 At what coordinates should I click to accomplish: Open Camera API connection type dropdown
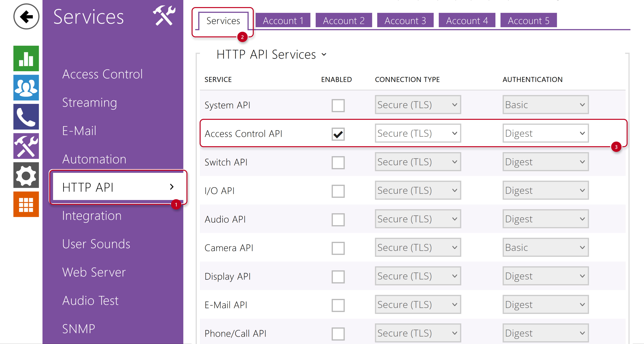point(418,247)
